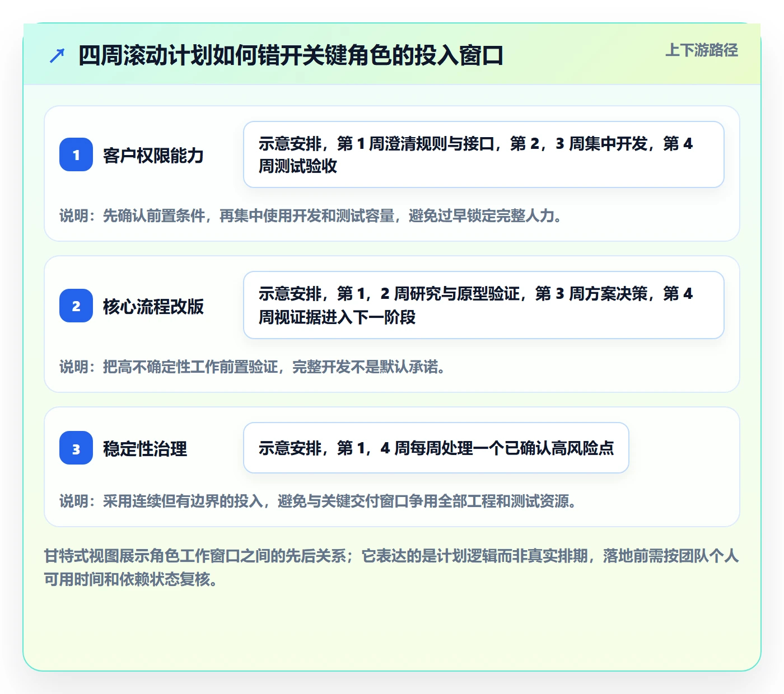The image size is (784, 694).
Task: Click the number 2 badge for 核心流程改版
Action: [76, 306]
